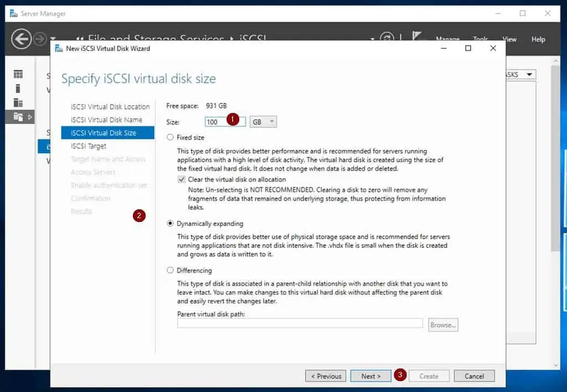Toggle Clear the virtual disk on allocation

(182, 179)
